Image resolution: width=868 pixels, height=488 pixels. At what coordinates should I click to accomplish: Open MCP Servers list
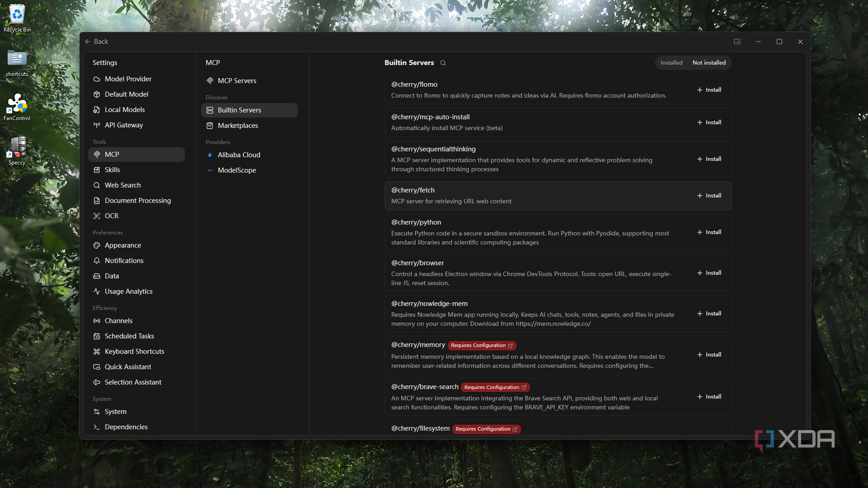[x=249, y=80]
